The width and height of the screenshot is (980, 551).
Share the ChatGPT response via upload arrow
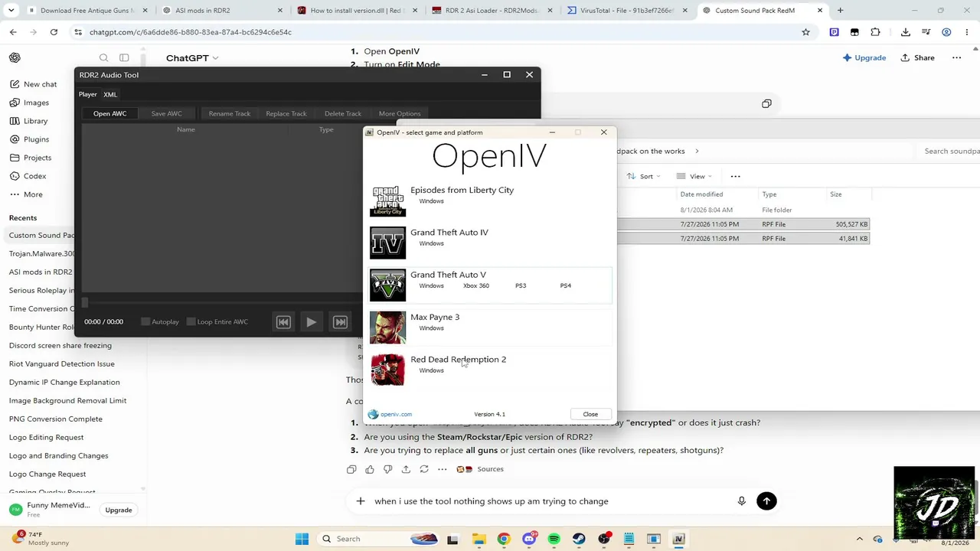tap(406, 469)
